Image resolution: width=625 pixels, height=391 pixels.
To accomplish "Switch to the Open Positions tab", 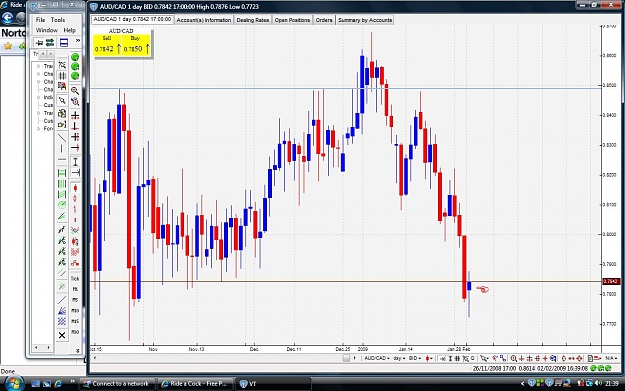I will [292, 20].
